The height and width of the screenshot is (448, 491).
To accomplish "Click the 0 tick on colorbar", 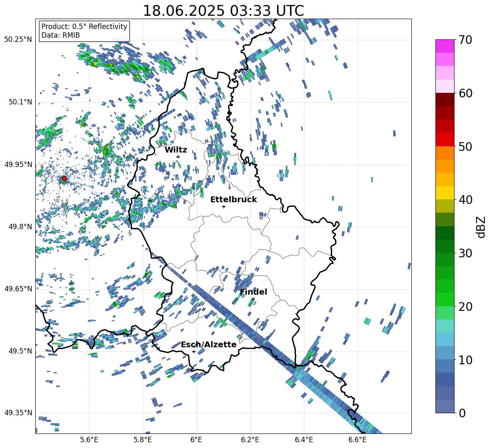I will (462, 413).
